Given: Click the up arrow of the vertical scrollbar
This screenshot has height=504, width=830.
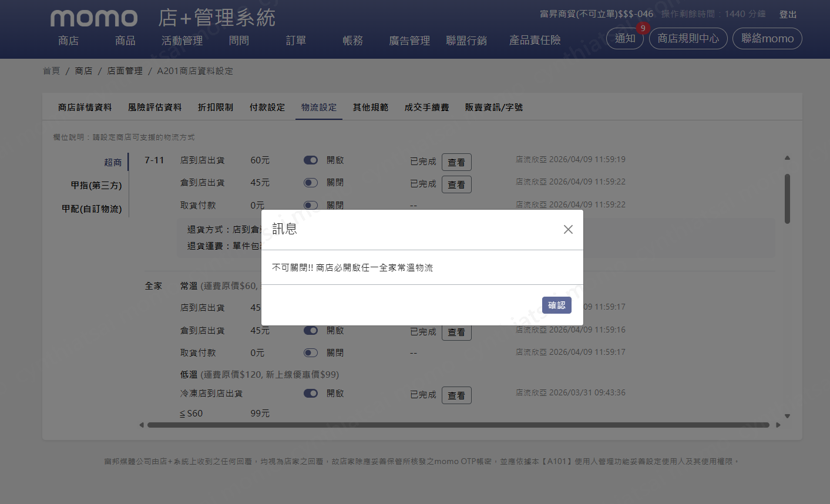Looking at the screenshot, I should (787, 158).
